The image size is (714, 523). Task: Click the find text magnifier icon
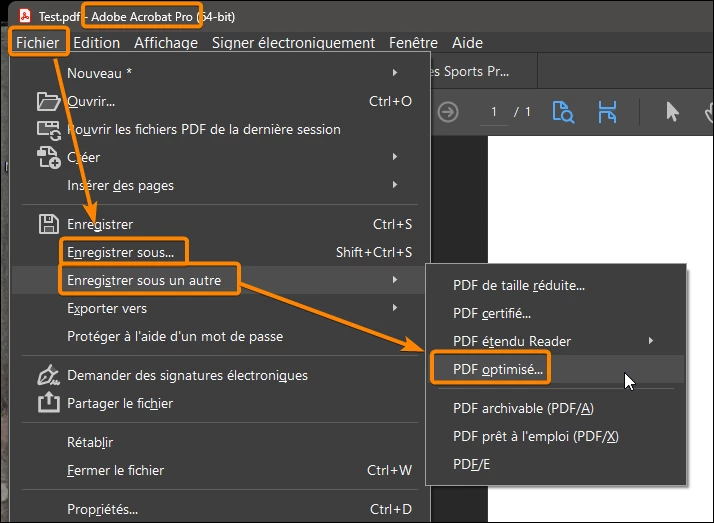coord(563,112)
